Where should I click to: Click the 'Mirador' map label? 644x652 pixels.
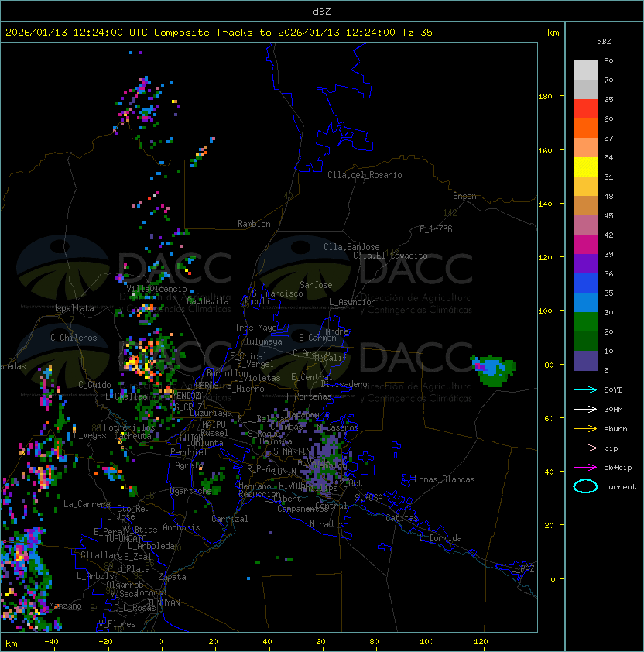click(x=326, y=524)
